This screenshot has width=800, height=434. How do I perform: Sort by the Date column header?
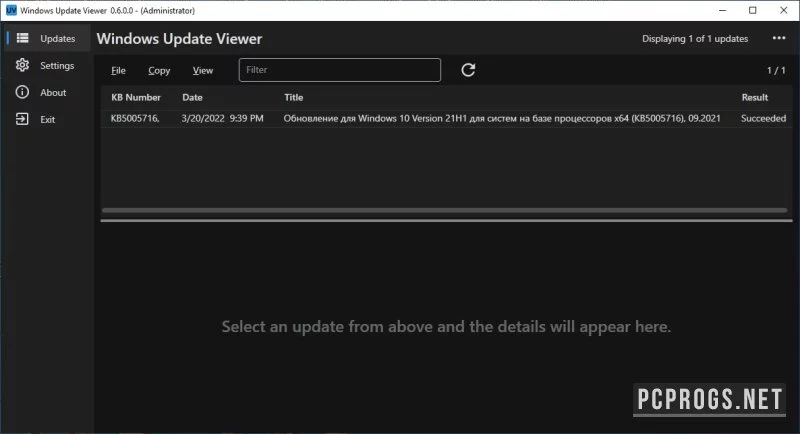[x=192, y=97]
